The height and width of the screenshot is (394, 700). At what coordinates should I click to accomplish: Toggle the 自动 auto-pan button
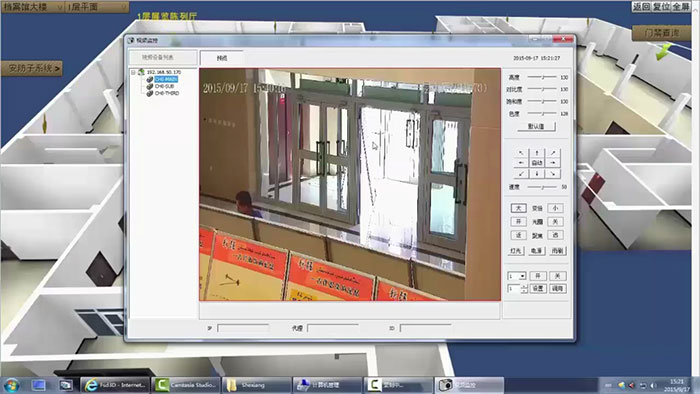[x=537, y=163]
